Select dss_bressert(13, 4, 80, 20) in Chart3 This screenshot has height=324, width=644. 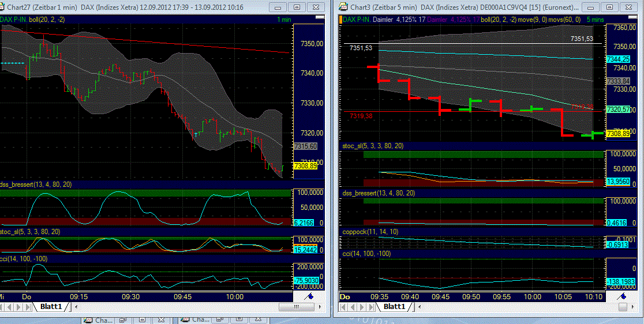coord(379,193)
